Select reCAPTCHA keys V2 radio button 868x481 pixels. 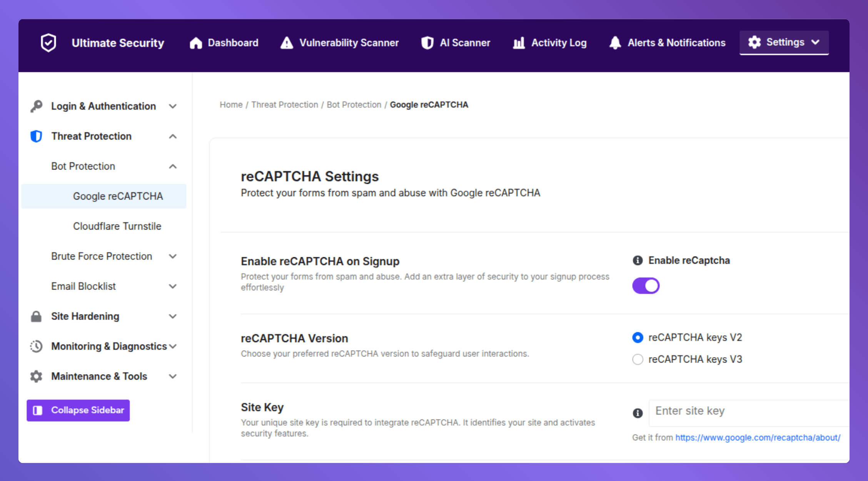tap(638, 338)
